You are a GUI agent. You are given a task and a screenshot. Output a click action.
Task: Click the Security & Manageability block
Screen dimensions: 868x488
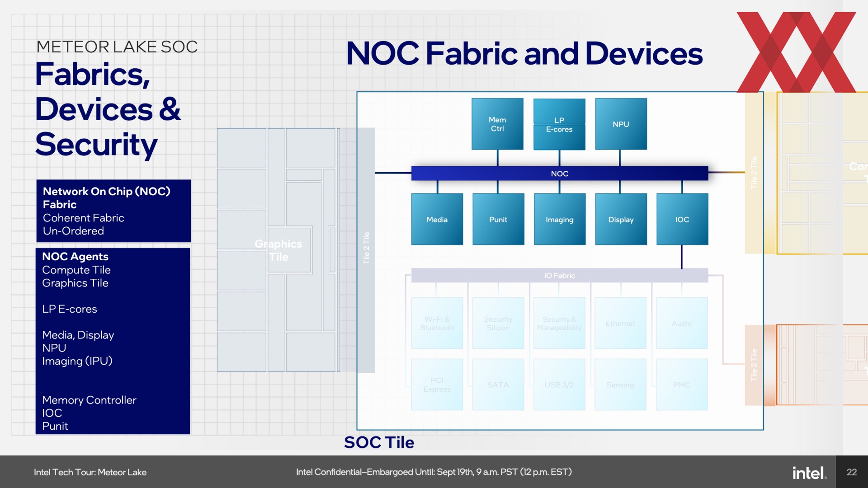coord(559,323)
